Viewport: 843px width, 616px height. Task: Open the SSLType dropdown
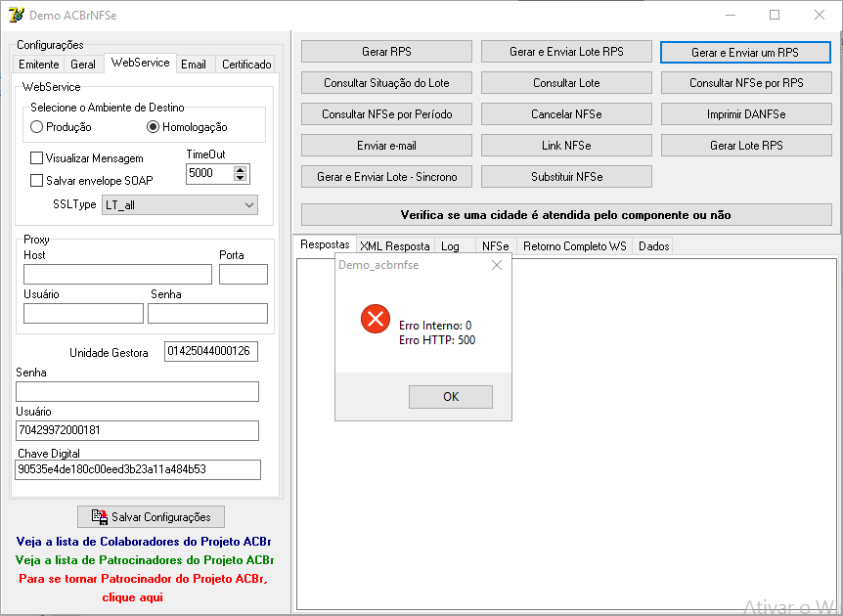click(x=180, y=204)
